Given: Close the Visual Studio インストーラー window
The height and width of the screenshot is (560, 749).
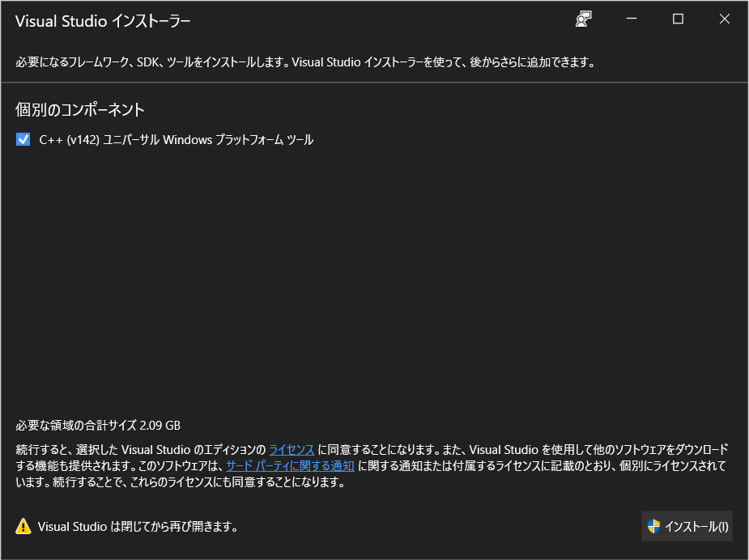Looking at the screenshot, I should tap(725, 19).
